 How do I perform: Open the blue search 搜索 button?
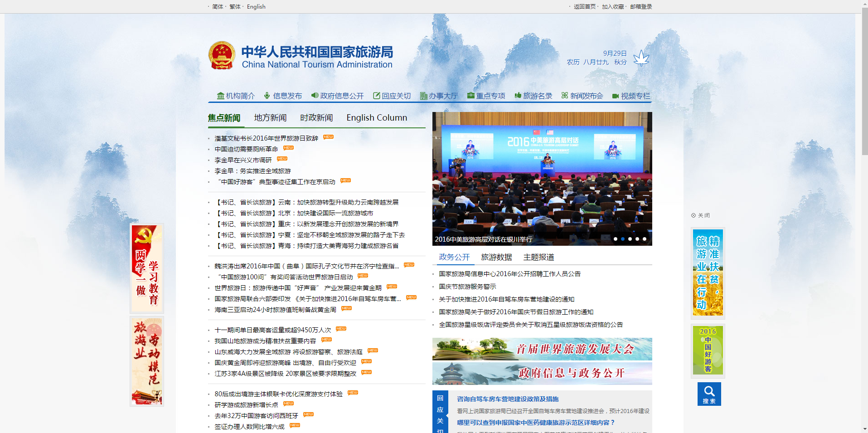pos(709,394)
